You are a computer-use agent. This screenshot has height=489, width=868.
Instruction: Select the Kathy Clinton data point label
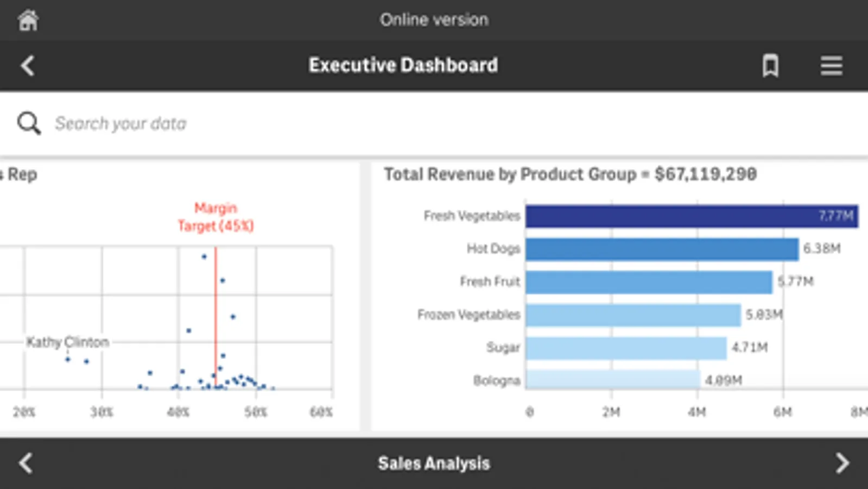click(68, 342)
